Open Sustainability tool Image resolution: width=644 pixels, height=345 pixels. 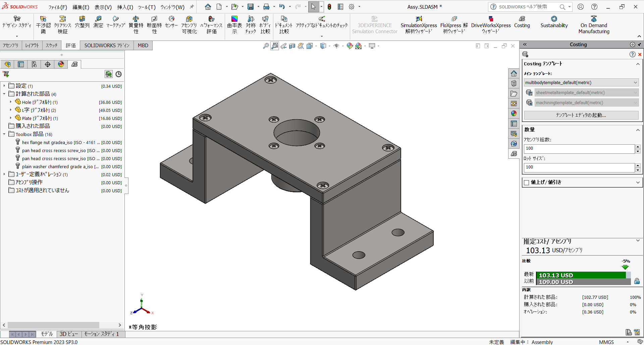pos(554,22)
